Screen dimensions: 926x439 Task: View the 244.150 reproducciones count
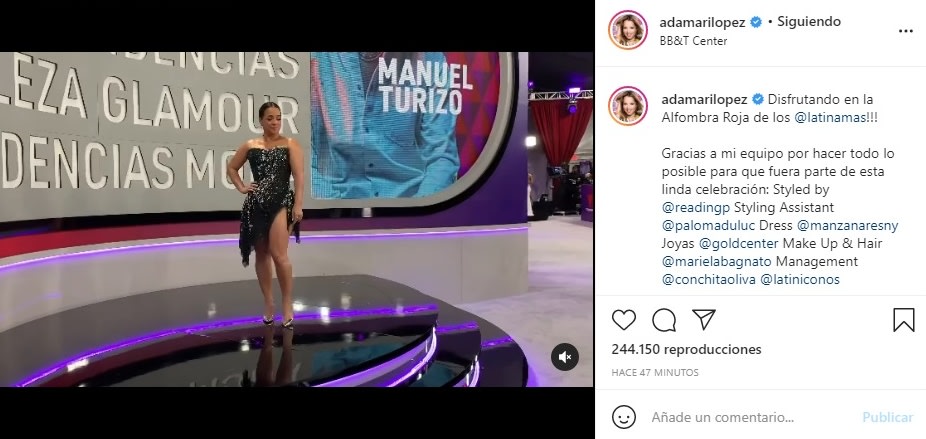click(686, 349)
